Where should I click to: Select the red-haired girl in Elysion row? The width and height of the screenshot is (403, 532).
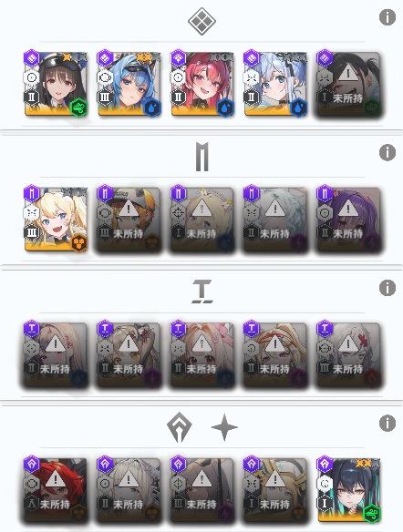[x=202, y=84]
